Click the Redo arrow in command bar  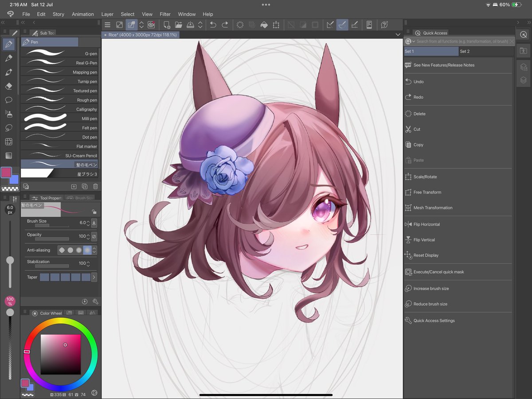225,25
